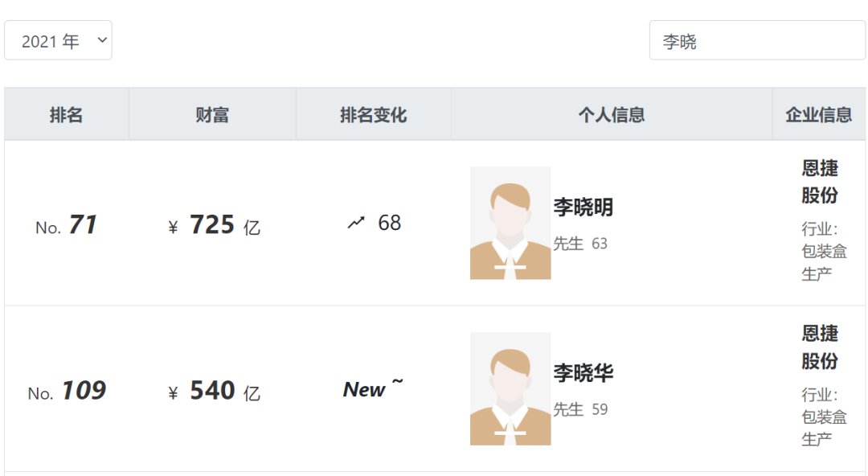
Task: Click the avatar of 李晓明
Action: [510, 223]
